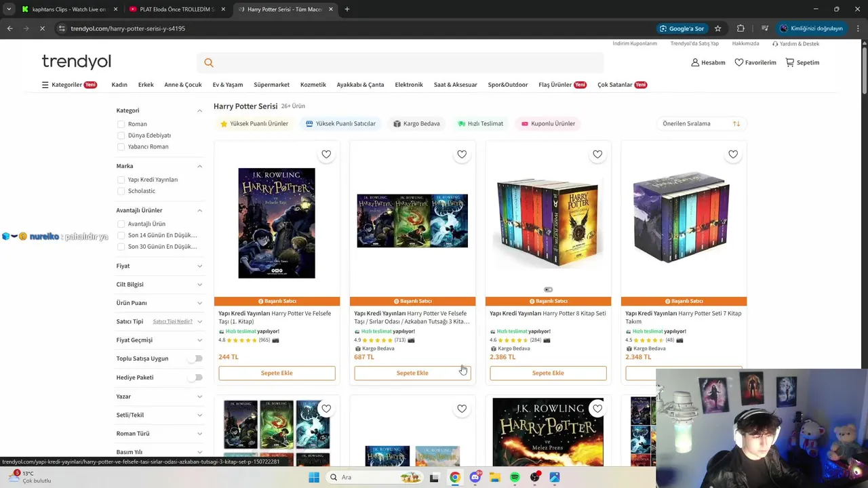The image size is (868, 488).
Task: Click the orange search magnifier icon
Action: point(209,62)
